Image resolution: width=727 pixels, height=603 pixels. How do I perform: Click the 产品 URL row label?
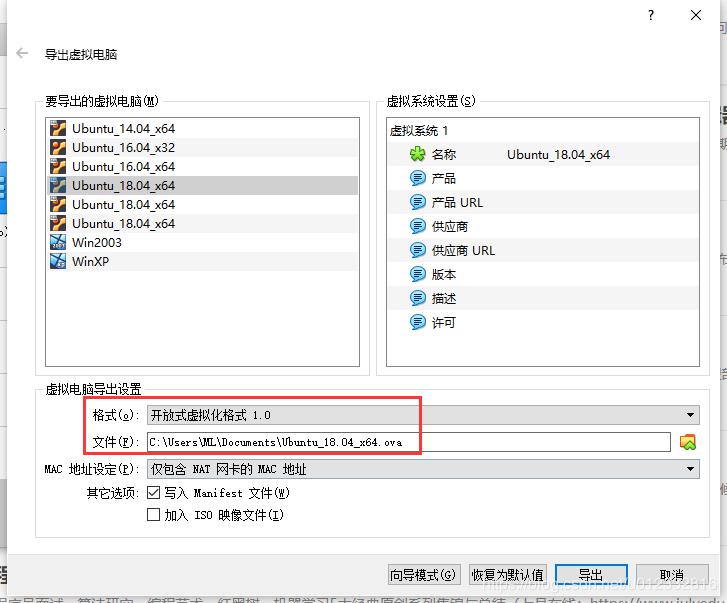pos(457,203)
